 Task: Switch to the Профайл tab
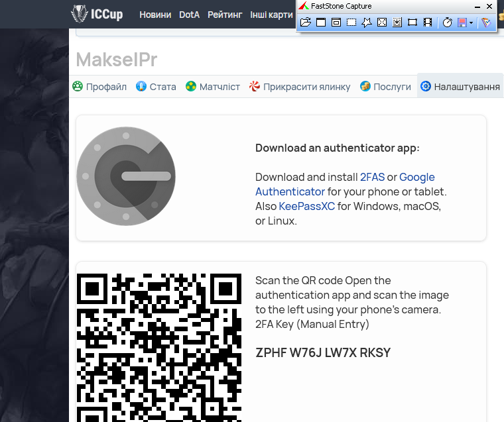99,87
